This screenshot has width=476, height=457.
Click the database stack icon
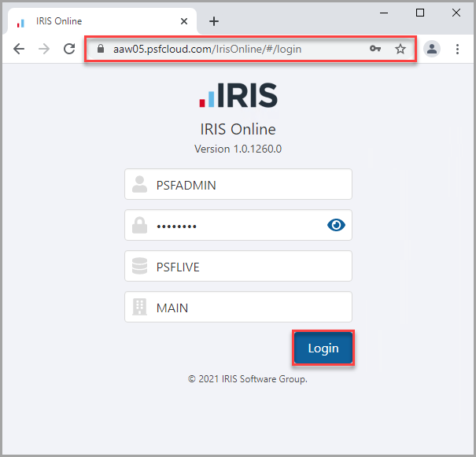click(139, 267)
